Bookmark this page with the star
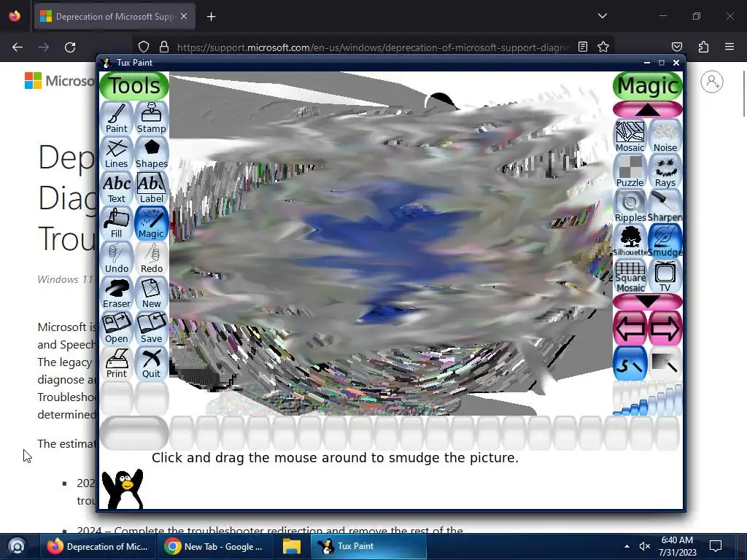This screenshot has height=560, width=747. 603,47
